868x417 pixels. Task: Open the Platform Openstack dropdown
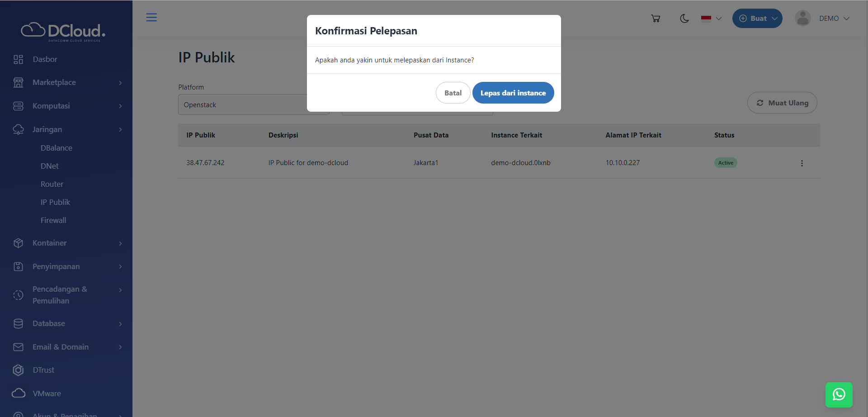click(x=254, y=104)
